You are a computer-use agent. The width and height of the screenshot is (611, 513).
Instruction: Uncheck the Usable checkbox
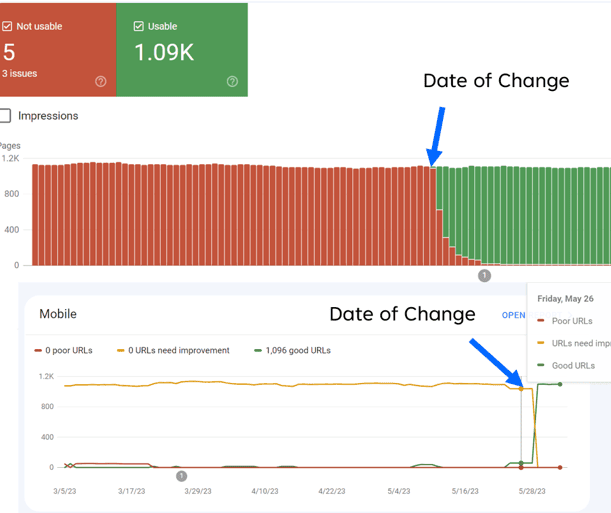coord(138,26)
